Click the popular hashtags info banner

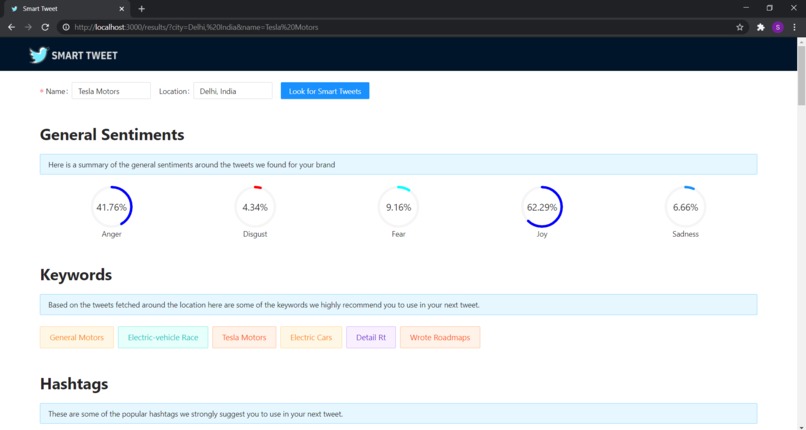click(398, 414)
